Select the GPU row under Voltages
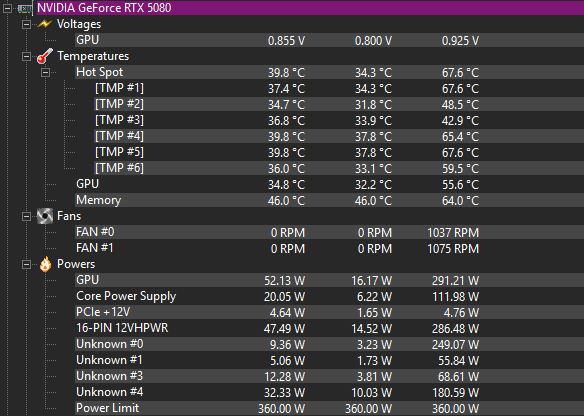The image size is (584, 416). (x=329, y=40)
